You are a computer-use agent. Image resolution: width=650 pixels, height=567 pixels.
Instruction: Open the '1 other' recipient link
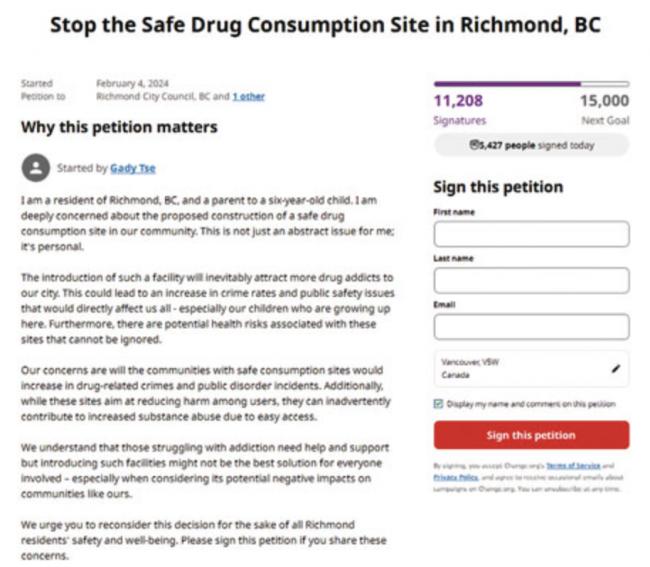[248, 97]
